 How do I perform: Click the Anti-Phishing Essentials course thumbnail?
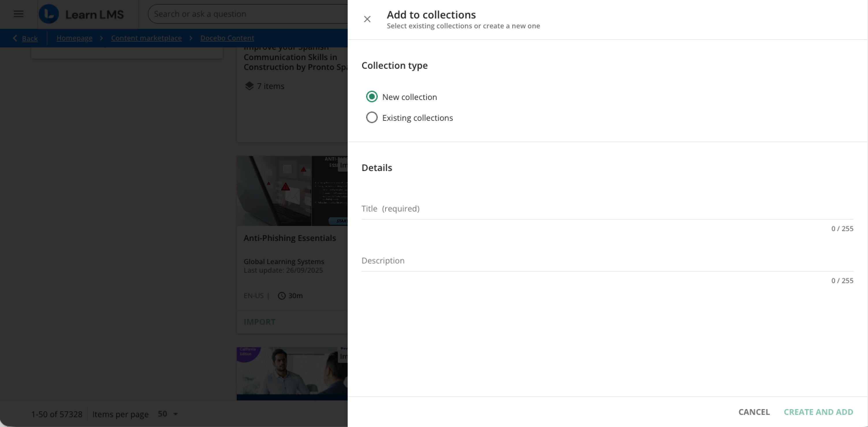(x=292, y=191)
